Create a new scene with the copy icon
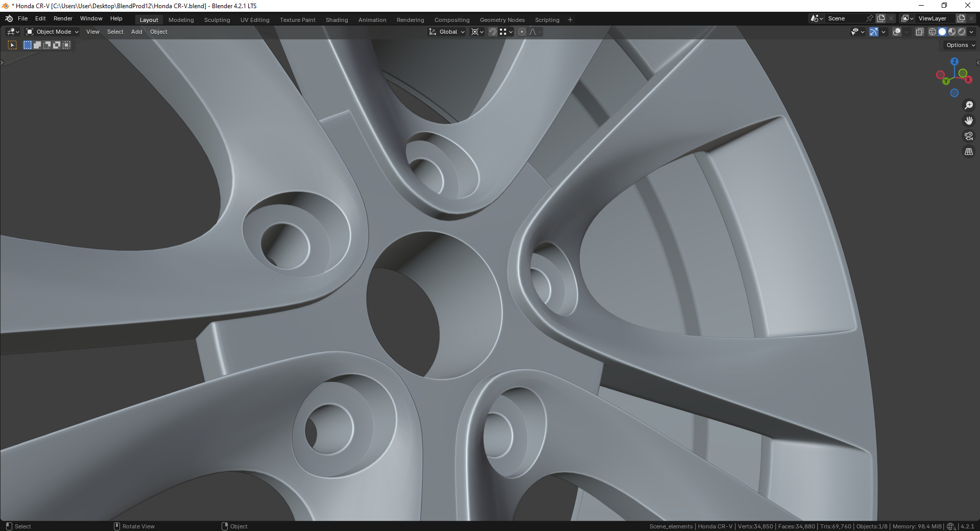Screen dimensions: 980x531 point(881,18)
